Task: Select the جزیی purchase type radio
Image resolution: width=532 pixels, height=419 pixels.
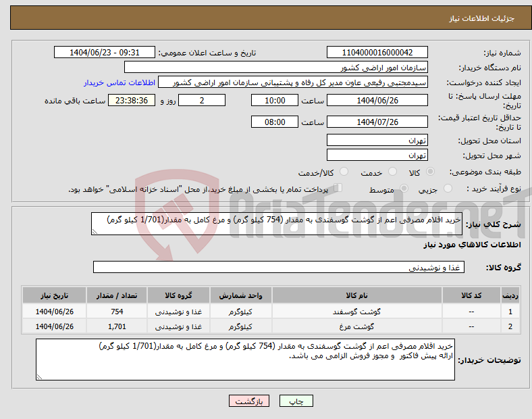Action: (x=448, y=188)
